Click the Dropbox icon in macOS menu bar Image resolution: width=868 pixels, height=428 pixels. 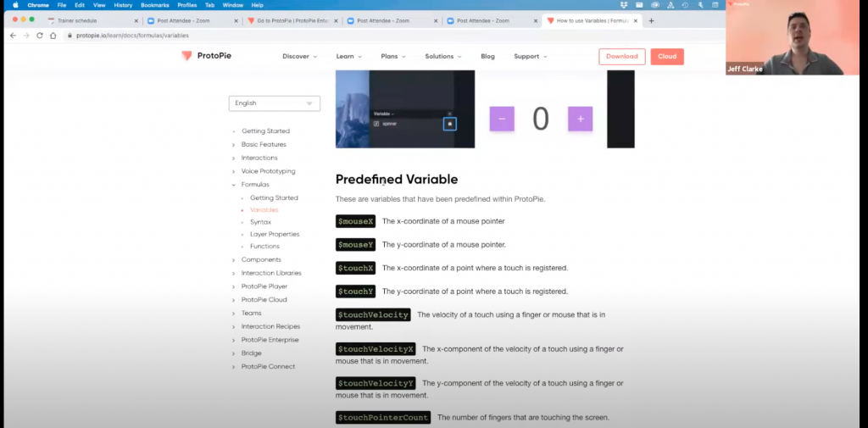pos(624,5)
